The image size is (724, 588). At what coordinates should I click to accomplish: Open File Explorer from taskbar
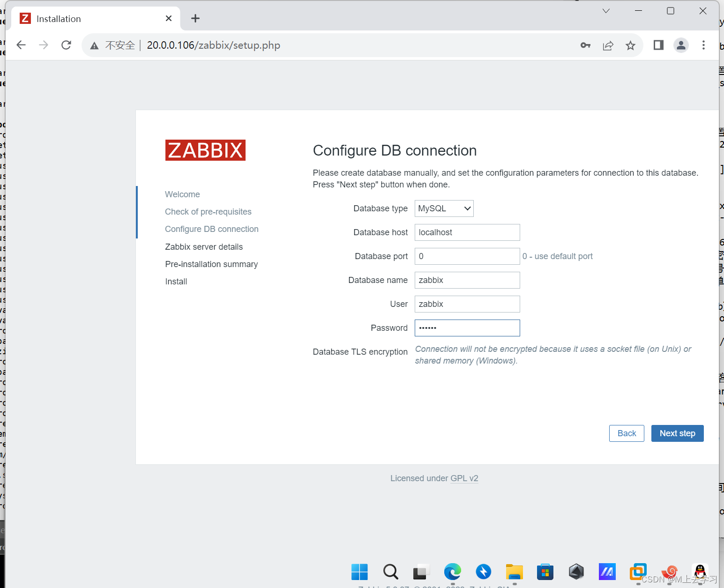[514, 572]
